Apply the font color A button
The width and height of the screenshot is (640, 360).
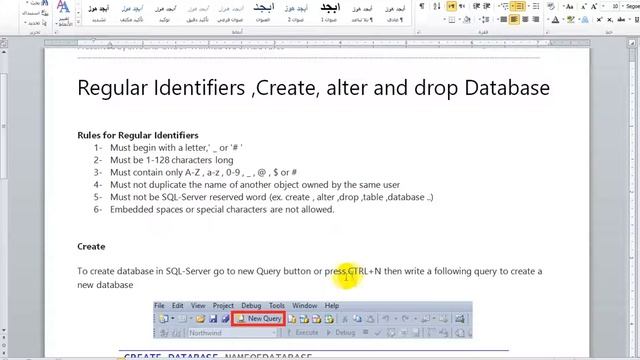coord(556,19)
